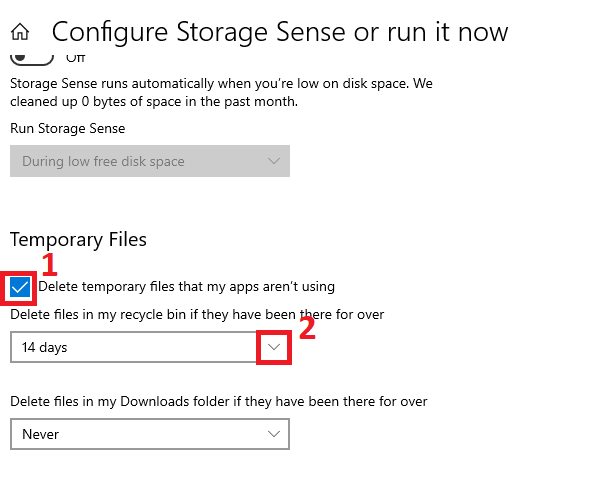Click the 'Run Storage Sense' label
The height and width of the screenshot is (480, 610).
pyautogui.click(x=67, y=129)
